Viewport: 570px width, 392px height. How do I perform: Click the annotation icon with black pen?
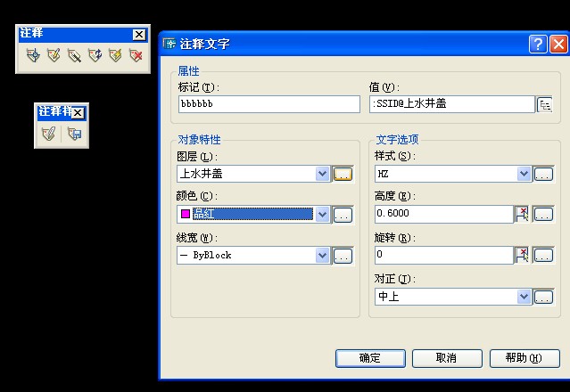(x=74, y=55)
